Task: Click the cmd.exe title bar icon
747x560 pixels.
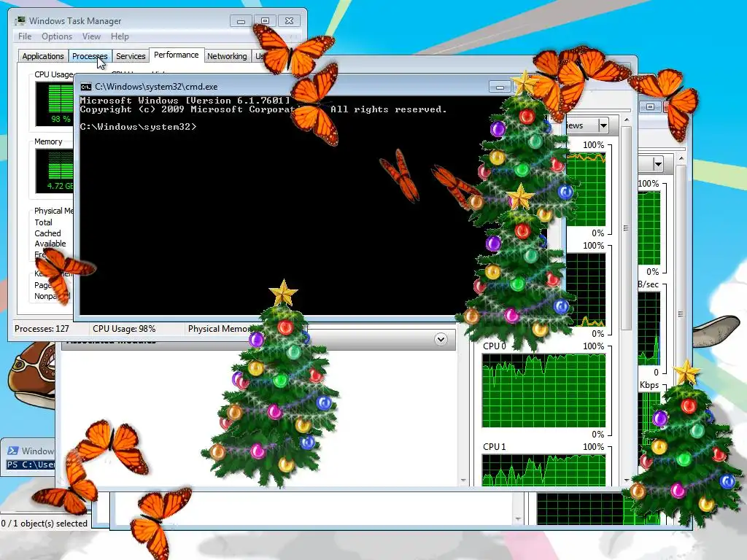Action: point(86,87)
